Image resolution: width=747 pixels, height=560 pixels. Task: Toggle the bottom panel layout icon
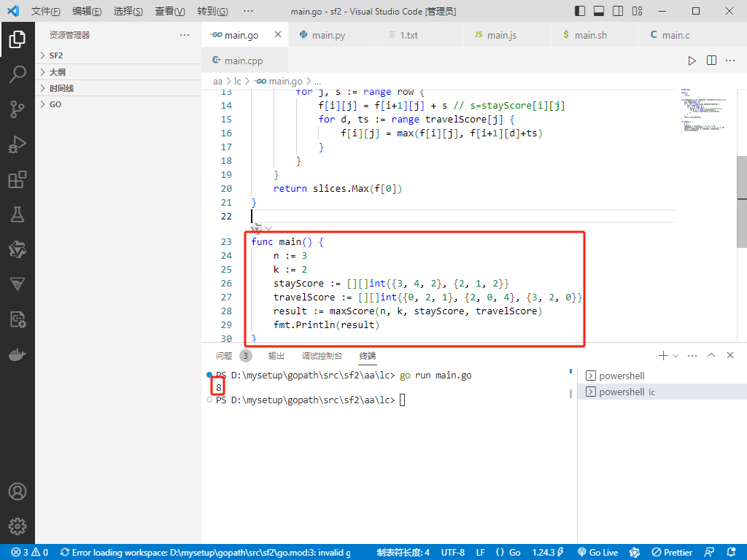599,11
